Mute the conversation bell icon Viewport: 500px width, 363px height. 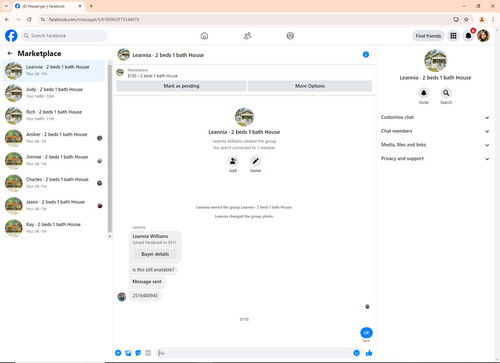pyautogui.click(x=424, y=93)
